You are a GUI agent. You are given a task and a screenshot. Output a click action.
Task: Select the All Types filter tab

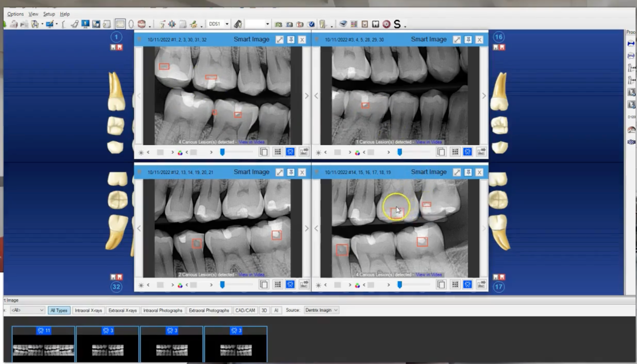pyautogui.click(x=59, y=310)
